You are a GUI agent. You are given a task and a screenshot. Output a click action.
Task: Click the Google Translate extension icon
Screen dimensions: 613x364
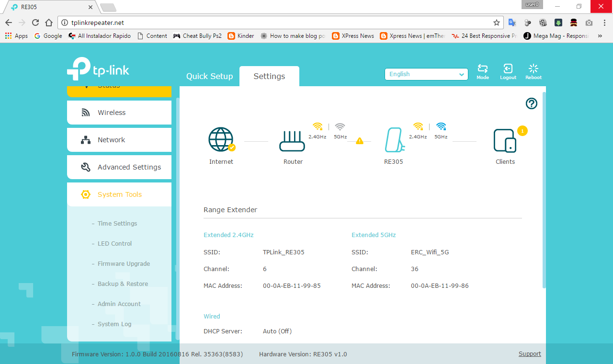tap(512, 23)
